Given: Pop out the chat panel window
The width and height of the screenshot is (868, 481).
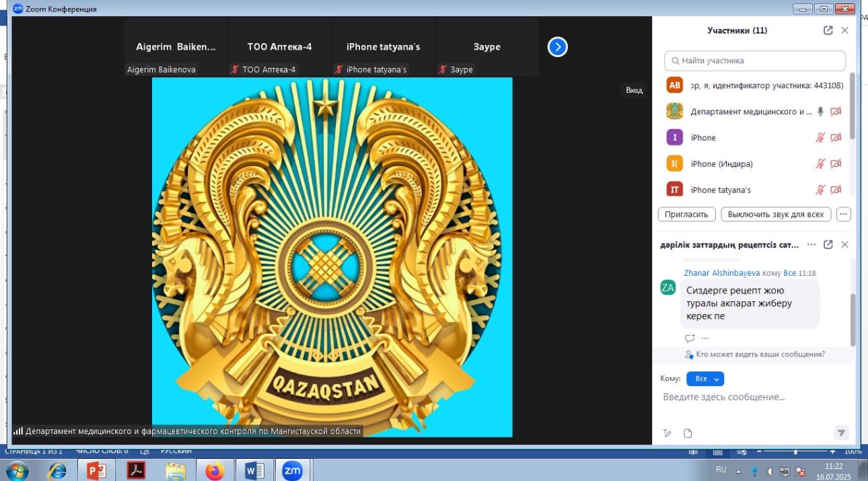Looking at the screenshot, I should coord(828,245).
